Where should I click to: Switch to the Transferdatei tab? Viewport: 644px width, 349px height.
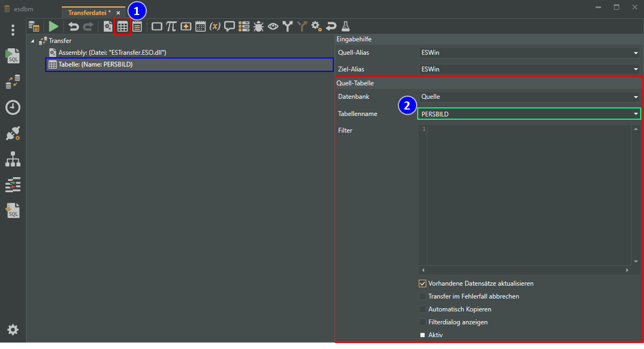(89, 12)
